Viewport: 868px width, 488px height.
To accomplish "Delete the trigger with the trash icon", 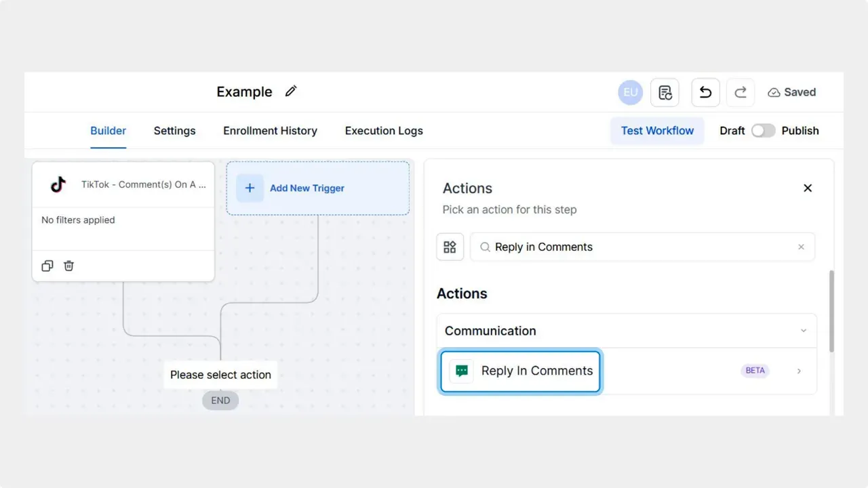I will coord(68,266).
